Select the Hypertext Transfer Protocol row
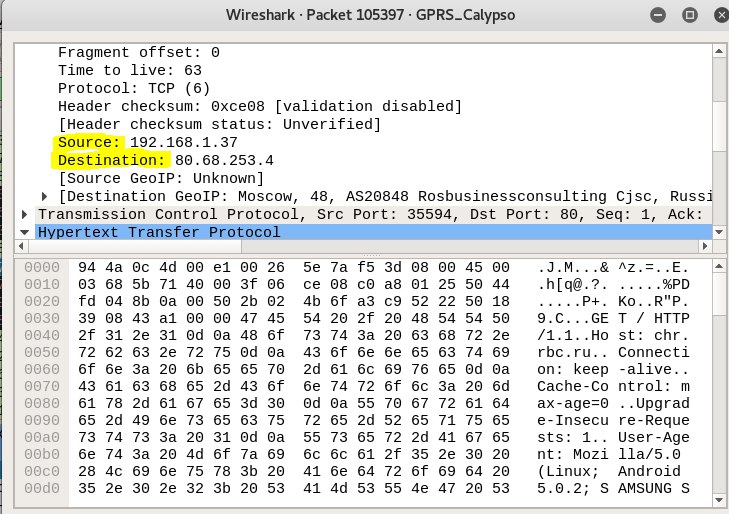Image resolution: width=729 pixels, height=514 pixels. point(373,232)
